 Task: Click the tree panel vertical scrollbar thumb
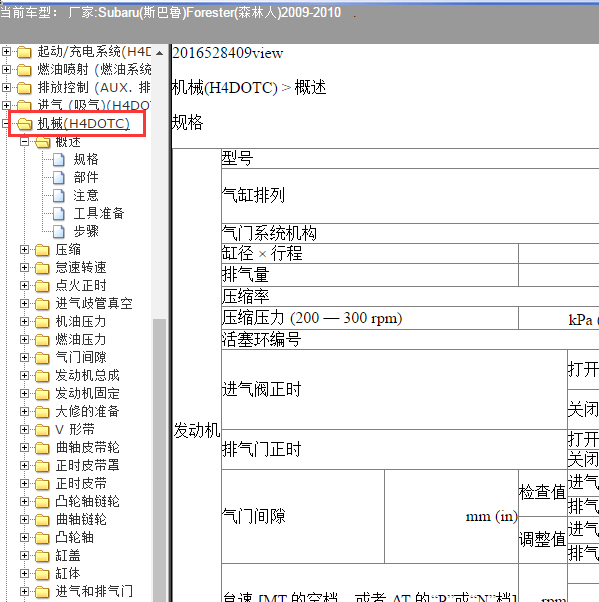point(160,460)
